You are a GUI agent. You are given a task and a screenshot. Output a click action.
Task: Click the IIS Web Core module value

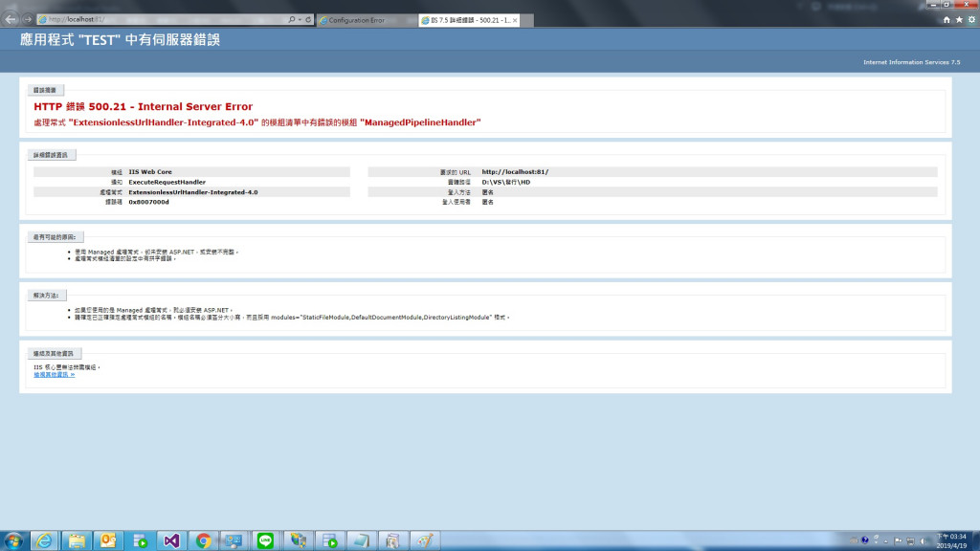pos(150,172)
